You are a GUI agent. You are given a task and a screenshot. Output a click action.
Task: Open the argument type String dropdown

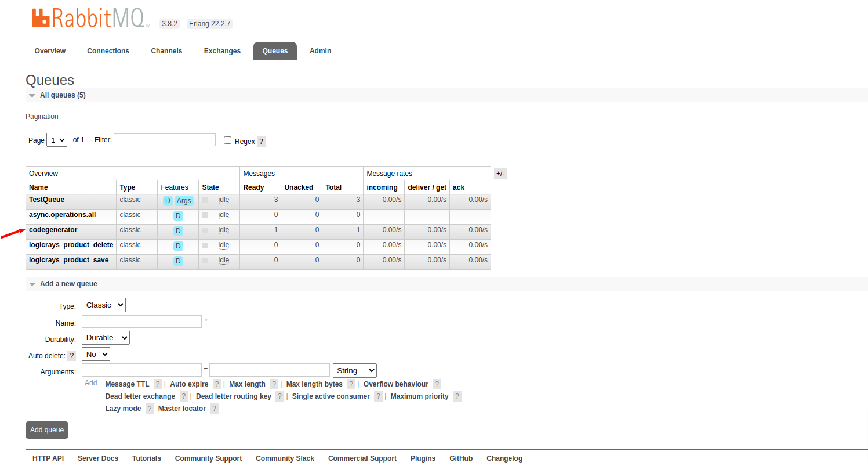(355, 371)
